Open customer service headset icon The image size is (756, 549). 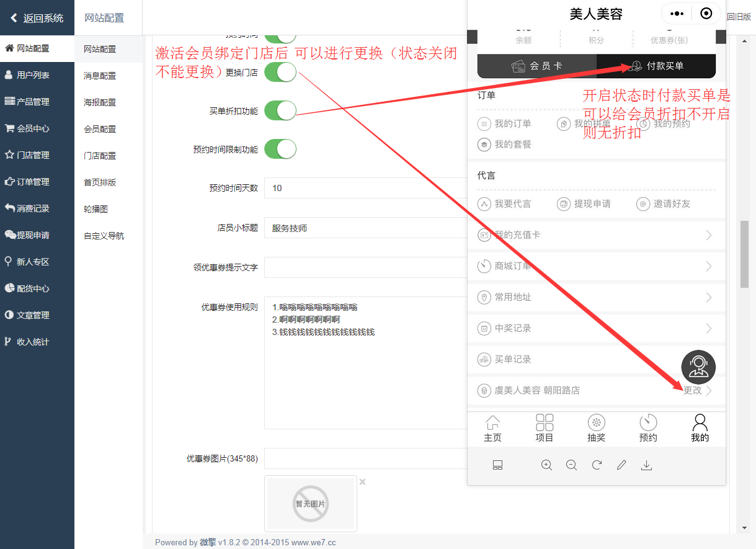coord(698,367)
